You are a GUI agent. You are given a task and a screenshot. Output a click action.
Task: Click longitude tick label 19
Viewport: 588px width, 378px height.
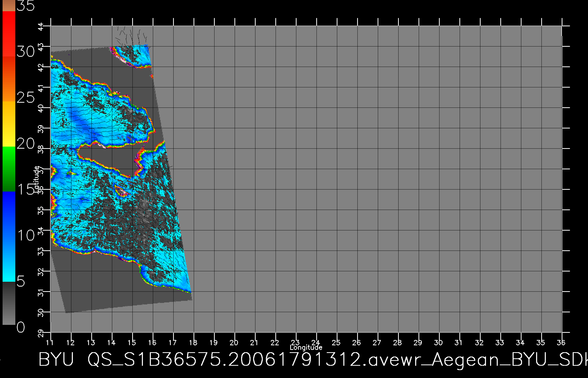[x=213, y=342]
